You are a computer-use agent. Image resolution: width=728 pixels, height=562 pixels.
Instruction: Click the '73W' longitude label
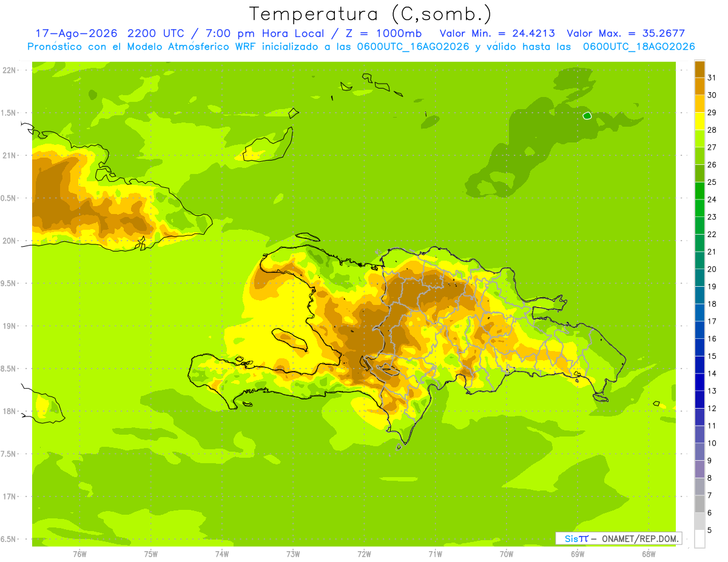(293, 554)
